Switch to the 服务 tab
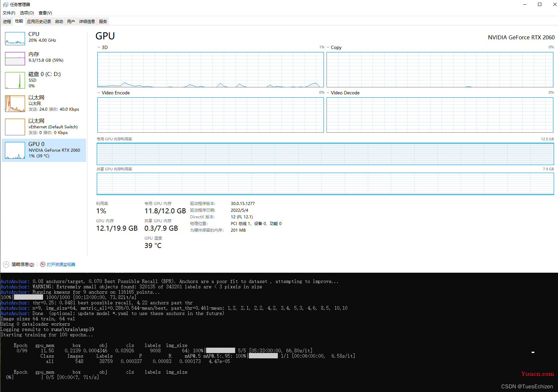The image size is (558, 392). click(x=103, y=21)
